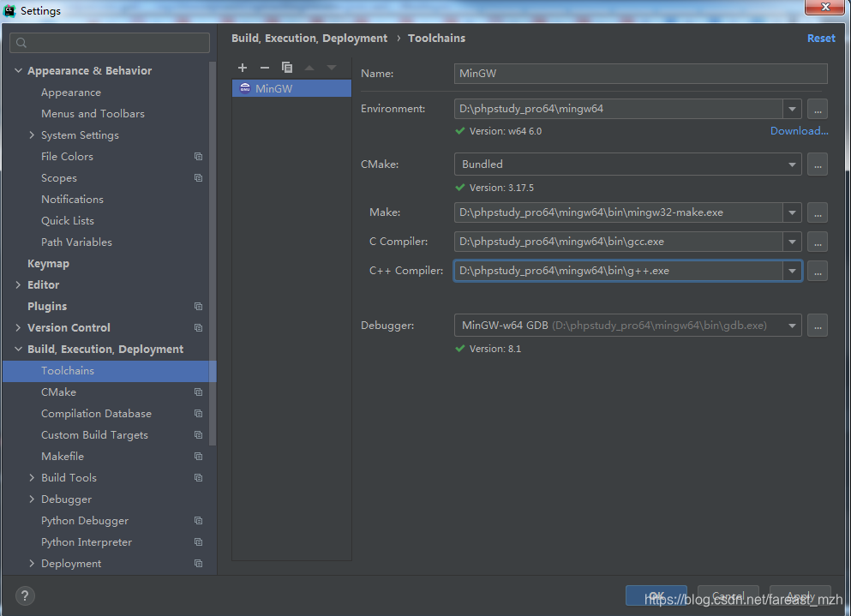Click the settings search field
Screen dimensions: 851x616
[x=109, y=42]
